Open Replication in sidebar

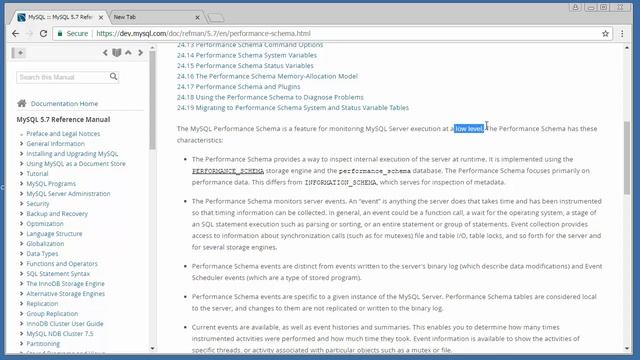tap(42, 304)
